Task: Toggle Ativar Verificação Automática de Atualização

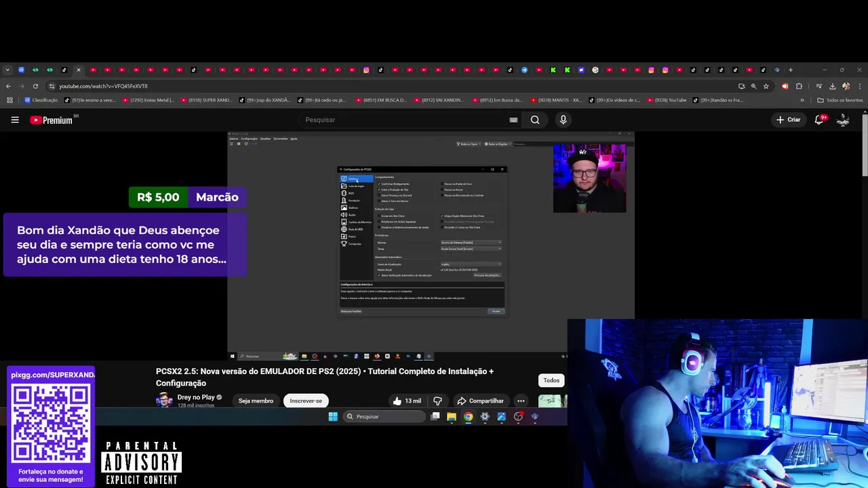Action: (x=379, y=275)
